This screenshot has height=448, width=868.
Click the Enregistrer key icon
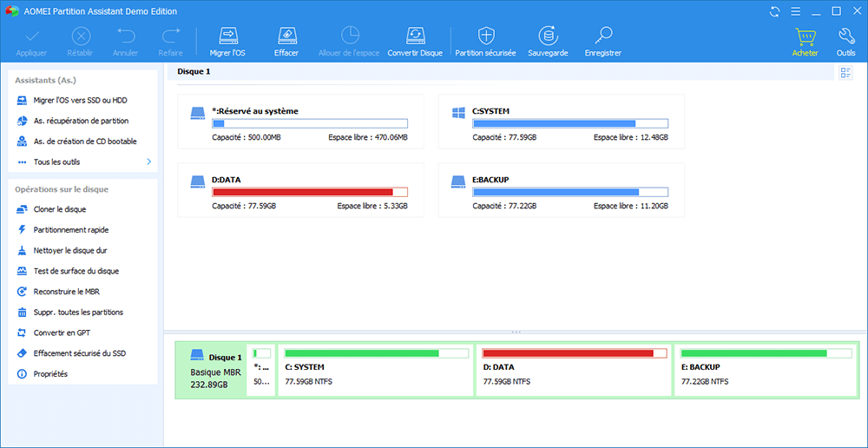point(603,36)
